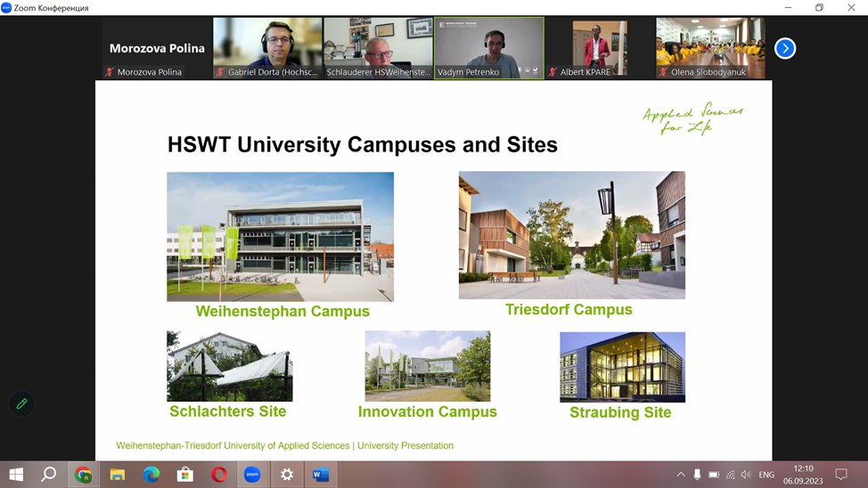Viewport: 868px width, 488px height.
Task: Open the Wi-Fi network tray icon
Action: coord(731,475)
